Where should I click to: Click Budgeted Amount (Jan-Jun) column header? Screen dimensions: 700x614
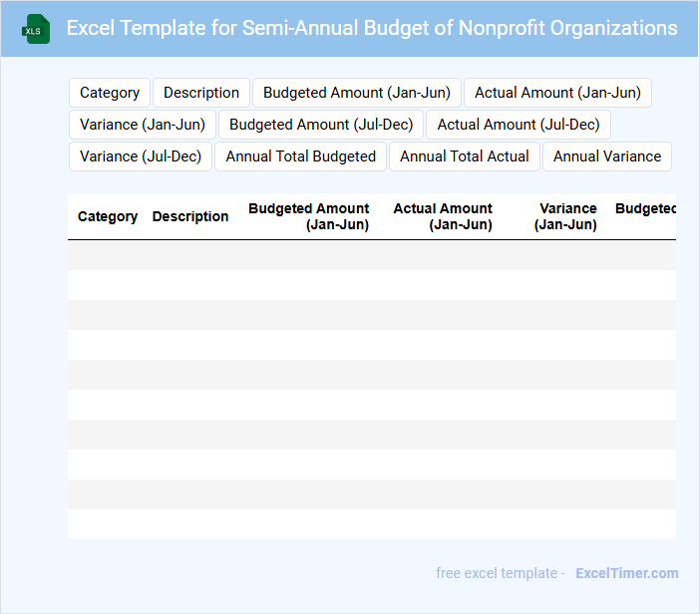point(309,216)
